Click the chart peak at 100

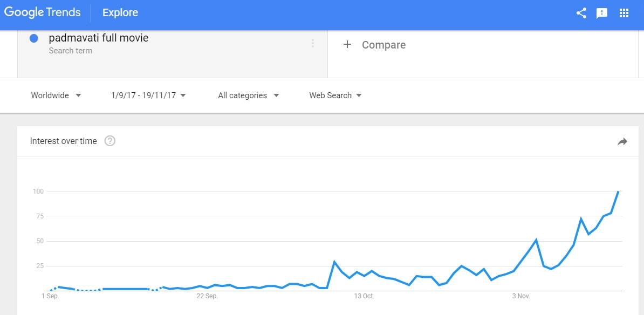pyautogui.click(x=618, y=191)
